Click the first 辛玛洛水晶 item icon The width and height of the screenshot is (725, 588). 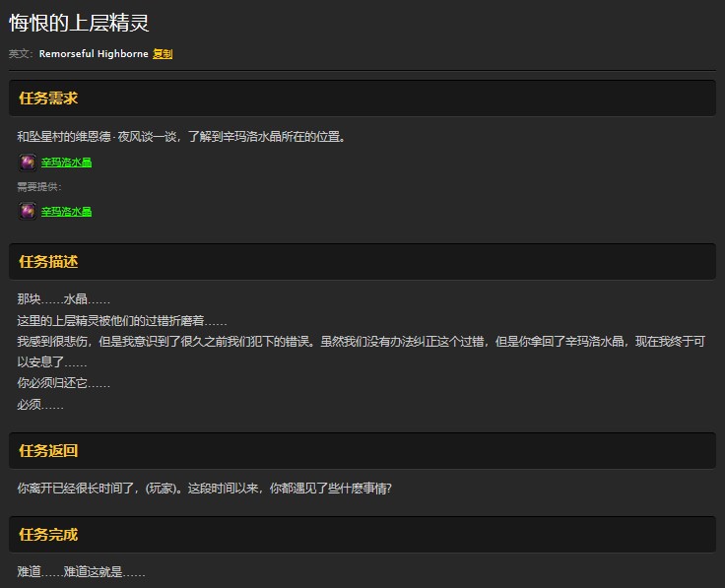click(x=28, y=163)
